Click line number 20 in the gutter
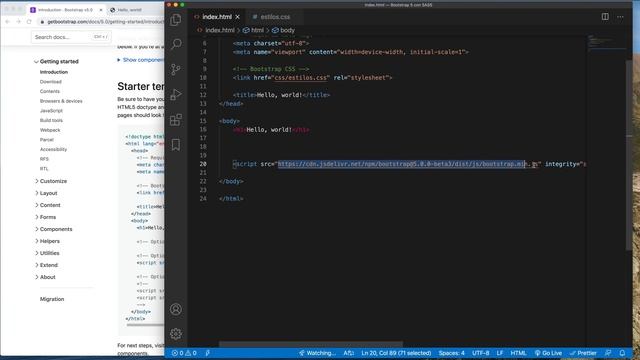Image resolution: width=640 pixels, height=360 pixels. point(203,164)
